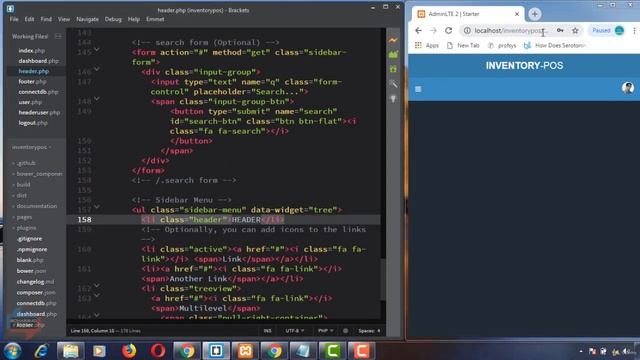The image size is (640, 360).
Task: Collapse code fold arrow at line 145
Action: click(97, 49)
